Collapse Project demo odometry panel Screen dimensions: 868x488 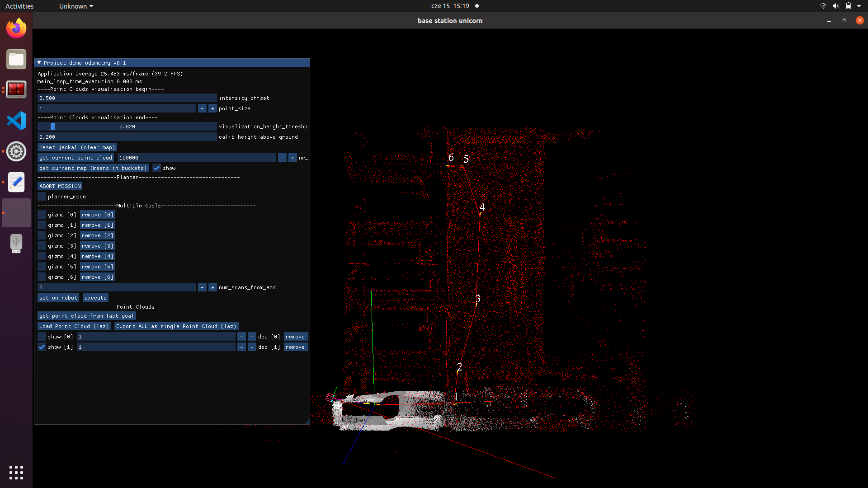(39, 63)
